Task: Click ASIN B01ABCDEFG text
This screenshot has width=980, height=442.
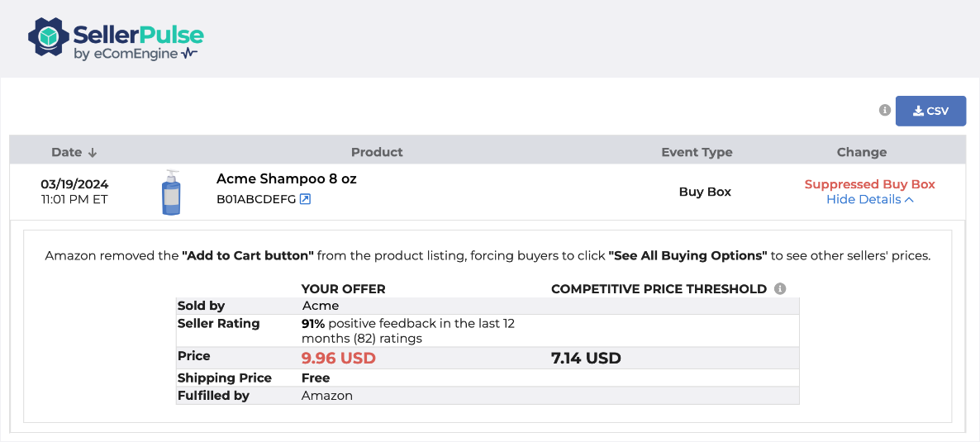Action: (x=255, y=199)
